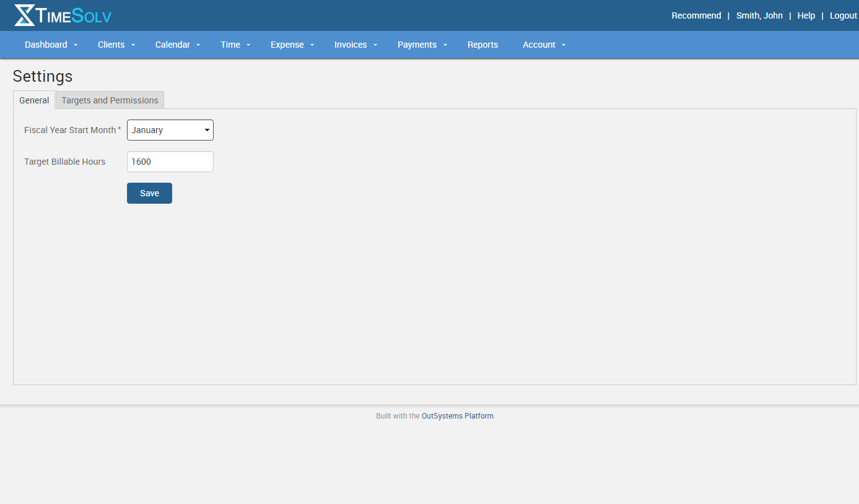Image resolution: width=859 pixels, height=504 pixels.
Task: Click the Target Billable Hours input field
Action: point(170,161)
